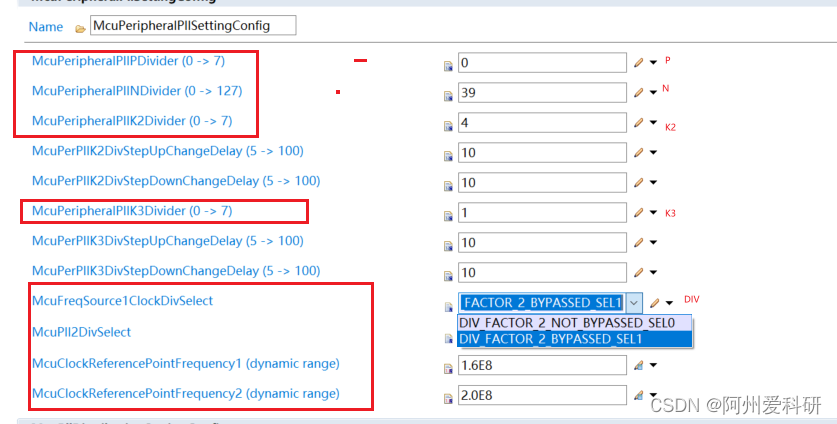Viewport: 837px width, 424px height.
Task: Click the config icon left of the P divider input
Action: pos(449,64)
